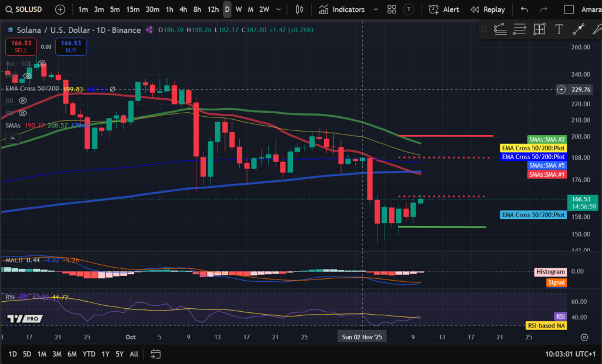
Task: Show the hidden Vol SOL indicator
Action: [x=42, y=63]
